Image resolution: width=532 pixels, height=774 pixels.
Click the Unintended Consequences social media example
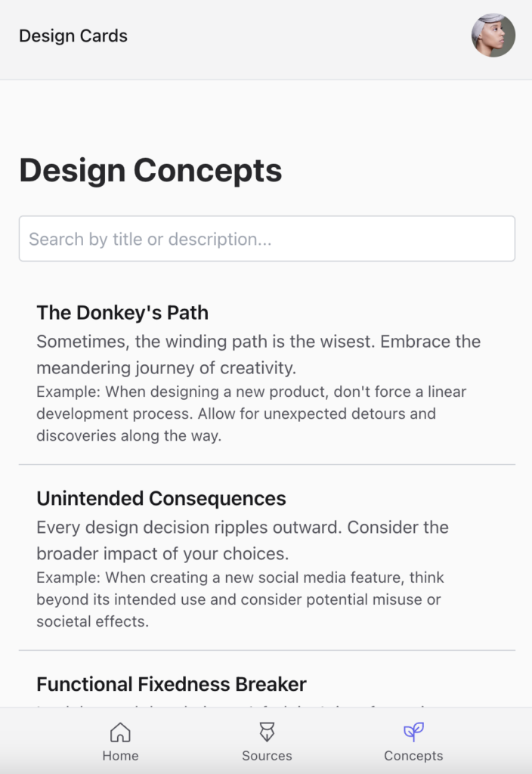click(240, 599)
